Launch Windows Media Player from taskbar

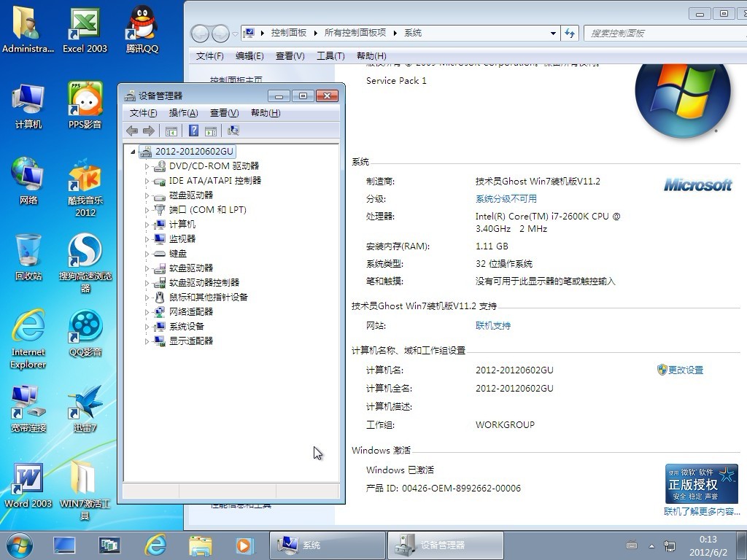coord(244,545)
